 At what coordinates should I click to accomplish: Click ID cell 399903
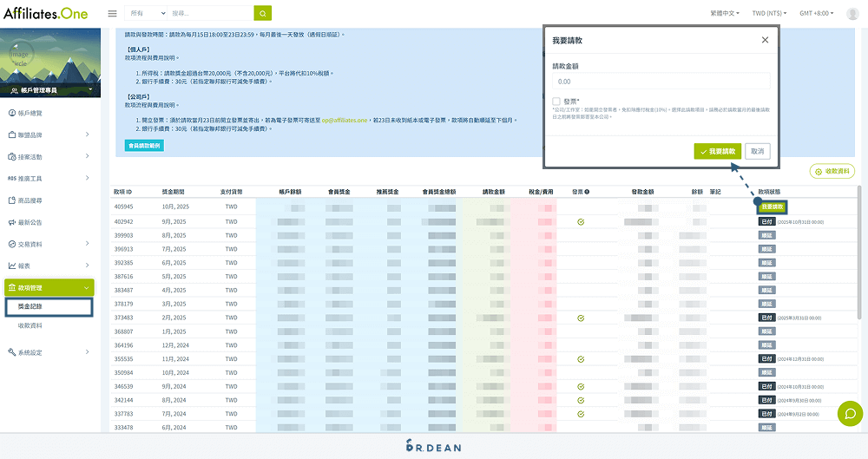[x=123, y=235]
